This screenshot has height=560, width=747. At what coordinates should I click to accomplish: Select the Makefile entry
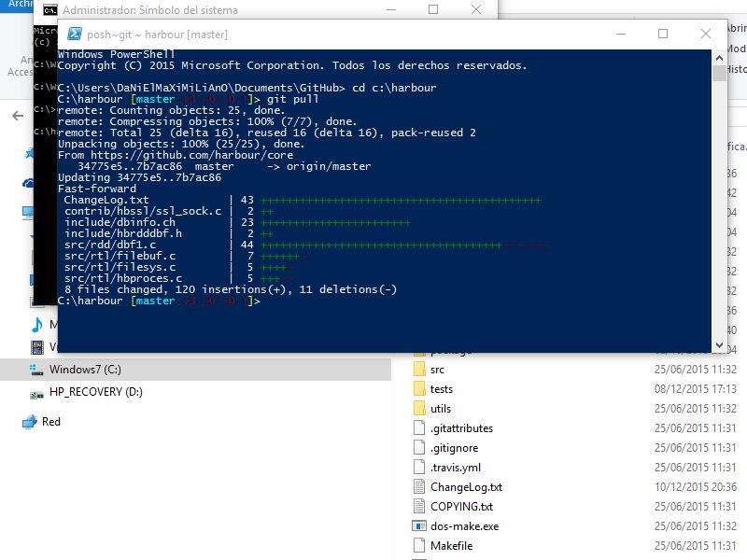[x=451, y=546]
